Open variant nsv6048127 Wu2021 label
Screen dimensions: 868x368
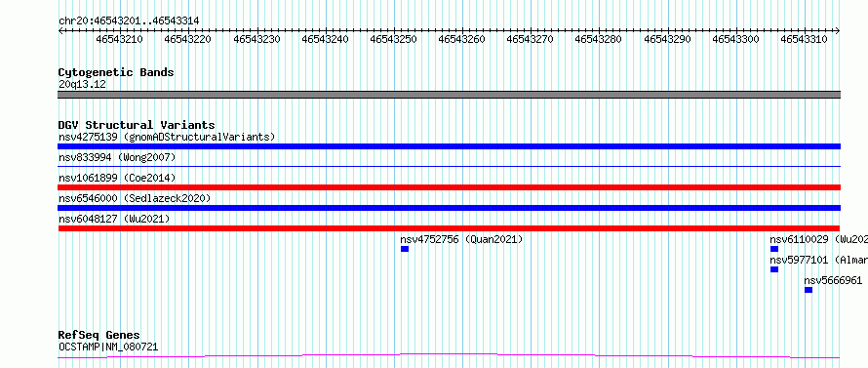coord(114,219)
